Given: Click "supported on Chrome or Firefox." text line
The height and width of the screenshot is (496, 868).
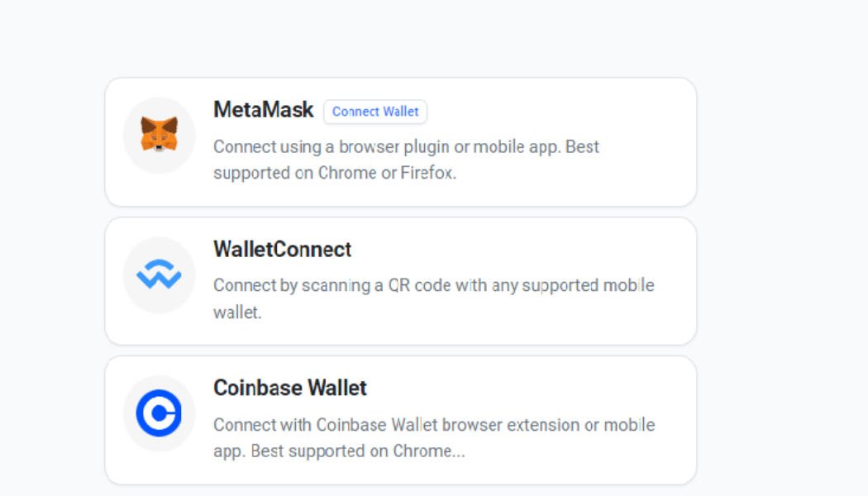Looking at the screenshot, I should click(x=335, y=174).
